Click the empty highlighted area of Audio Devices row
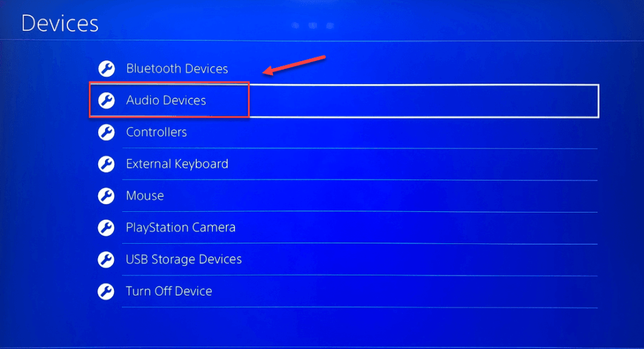The image size is (644, 349). pyautogui.click(x=423, y=101)
